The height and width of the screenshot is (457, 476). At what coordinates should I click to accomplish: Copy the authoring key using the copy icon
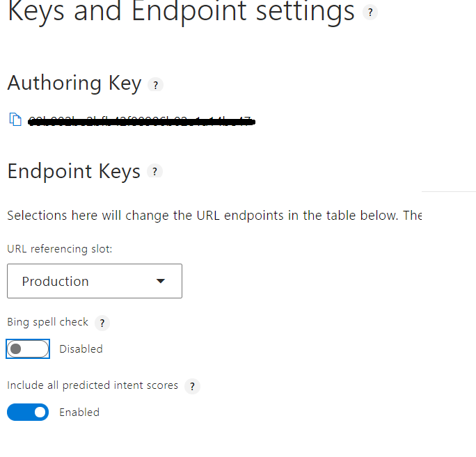(15, 120)
